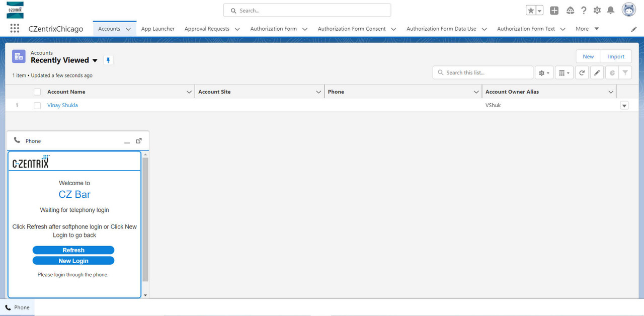Image resolution: width=644 pixels, height=316 pixels.
Task: Open Global Actions plus icon
Action: click(554, 11)
